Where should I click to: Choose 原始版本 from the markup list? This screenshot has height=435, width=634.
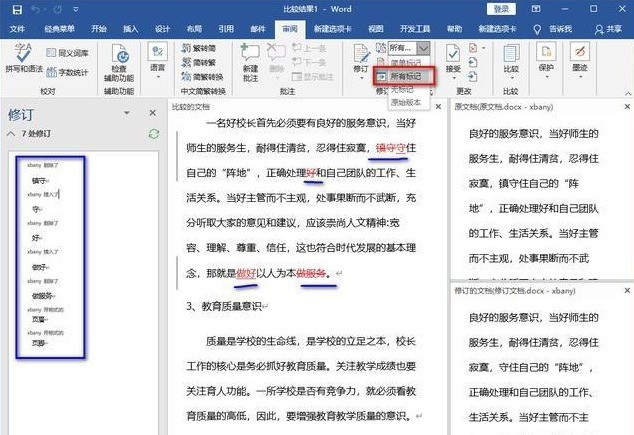tap(406, 102)
